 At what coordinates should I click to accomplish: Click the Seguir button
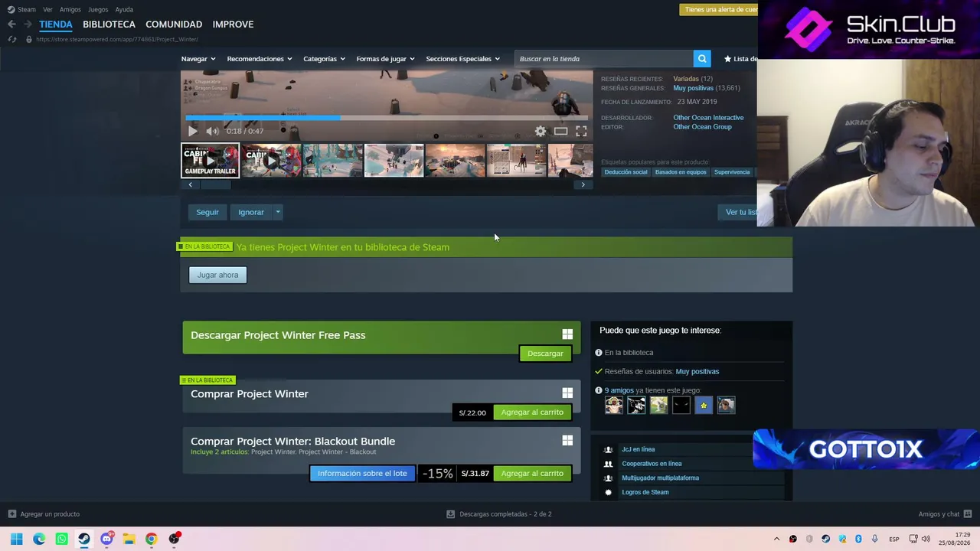pos(207,212)
